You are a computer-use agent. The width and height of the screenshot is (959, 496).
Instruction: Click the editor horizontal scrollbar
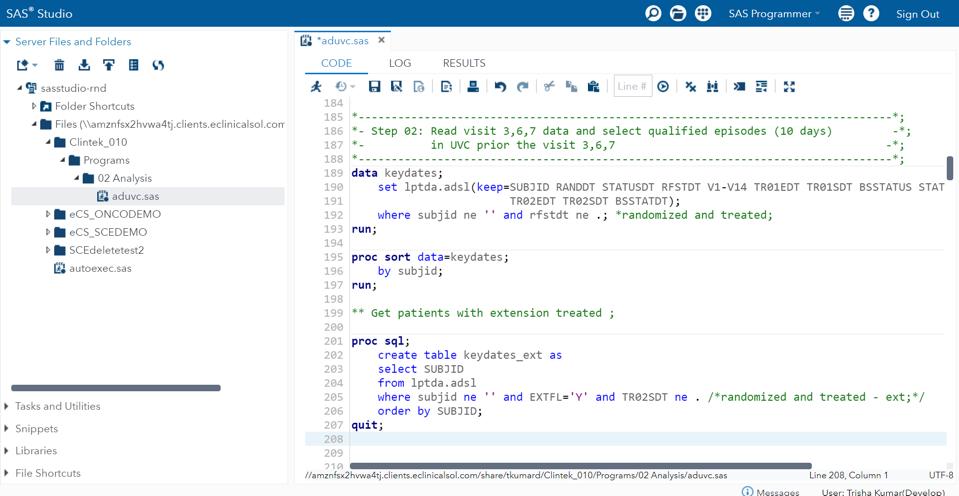580,466
